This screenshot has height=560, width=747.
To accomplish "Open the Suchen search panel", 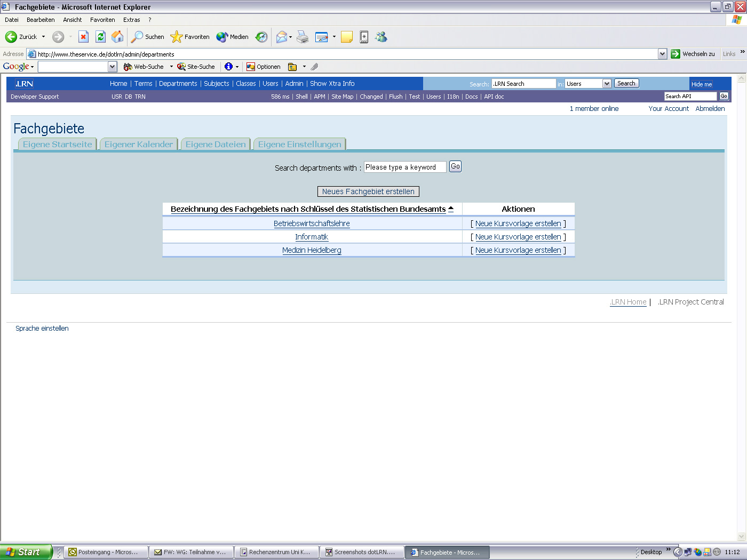I will pyautogui.click(x=147, y=37).
